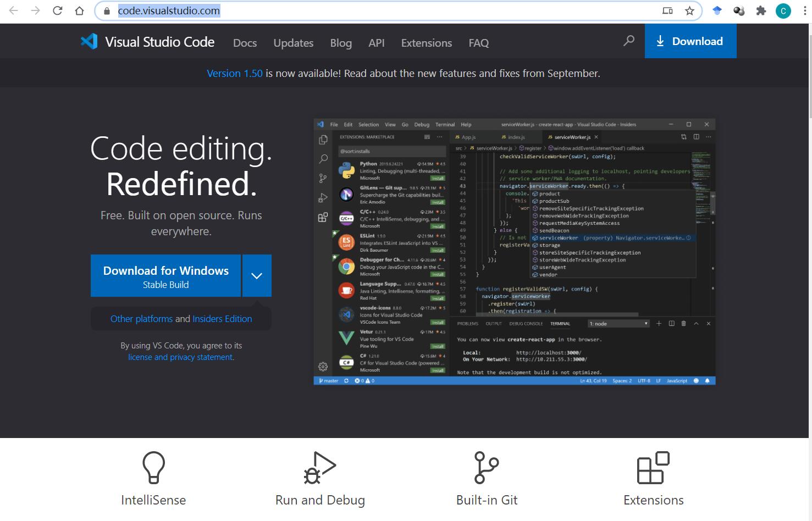This screenshot has height=521, width=812.
Task: Click the browser home icon
Action: [79, 10]
